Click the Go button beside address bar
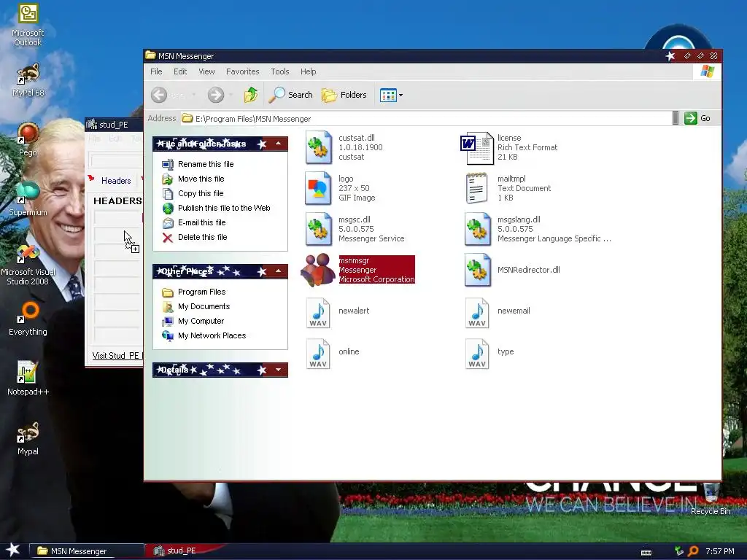747x560 pixels. (697, 118)
